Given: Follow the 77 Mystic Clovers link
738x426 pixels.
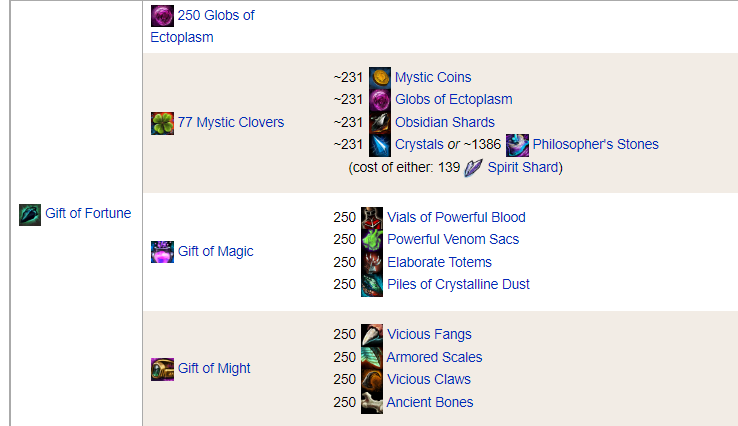Looking at the screenshot, I should [230, 123].
